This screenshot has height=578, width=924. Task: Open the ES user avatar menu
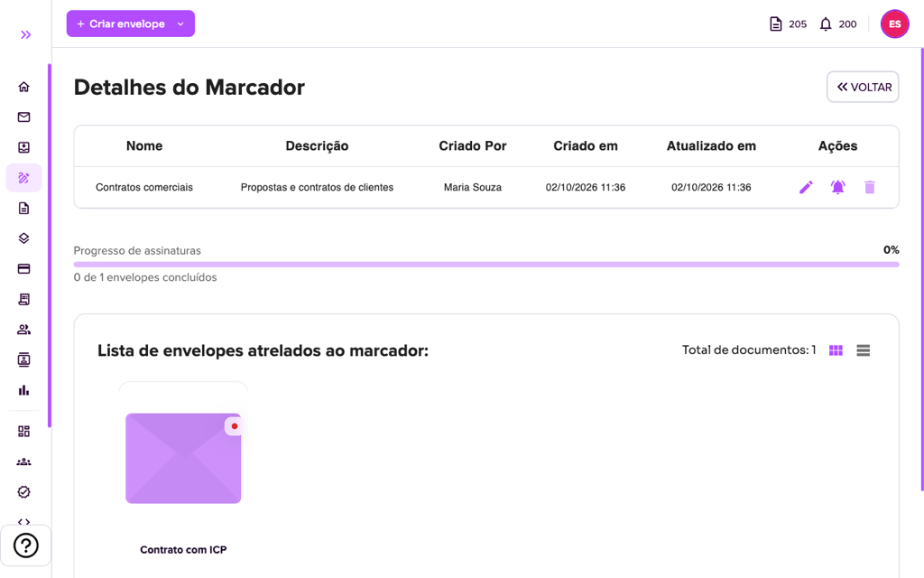894,23
